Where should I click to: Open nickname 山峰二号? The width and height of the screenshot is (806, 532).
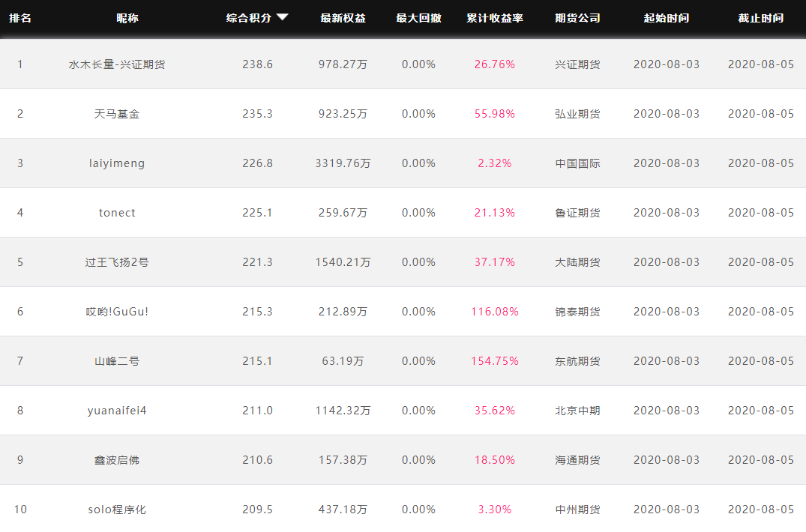[x=117, y=361]
